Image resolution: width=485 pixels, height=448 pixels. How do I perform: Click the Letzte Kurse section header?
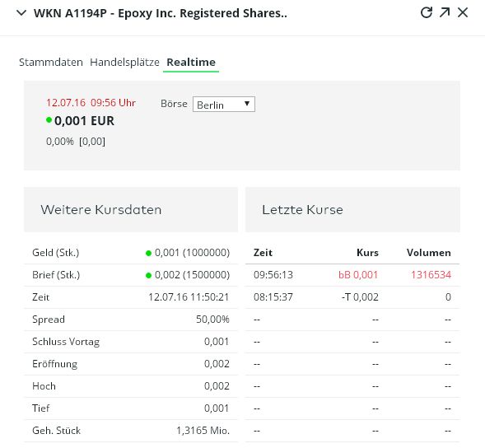click(x=352, y=209)
